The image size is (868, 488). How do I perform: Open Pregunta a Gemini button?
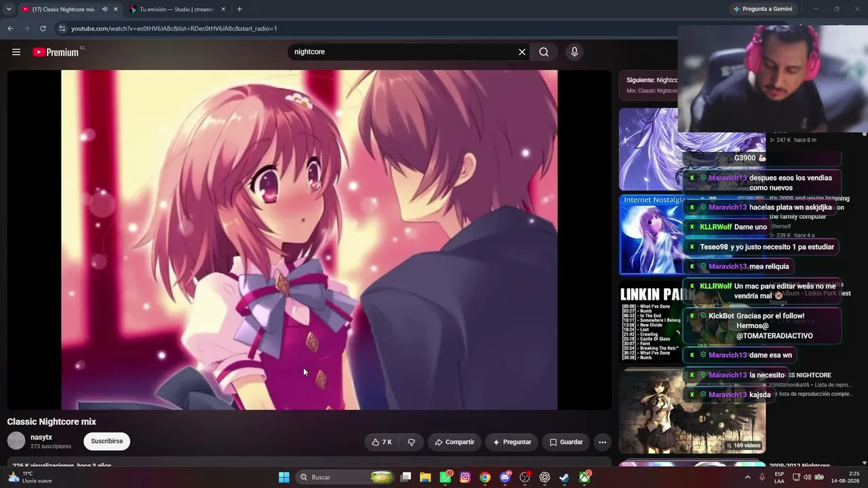point(762,9)
